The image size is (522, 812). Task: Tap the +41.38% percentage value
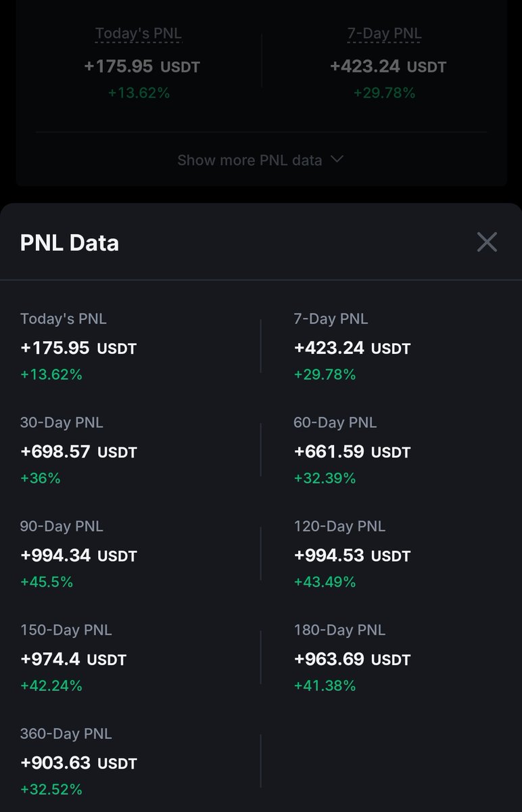(325, 685)
